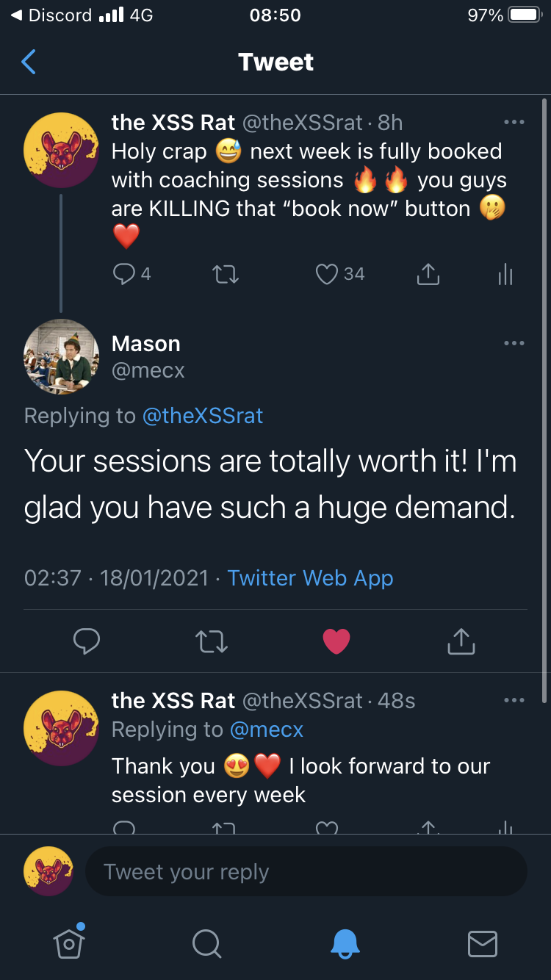551x980 pixels.
Task: Open the @theXSSrat mention link
Action: click(x=202, y=416)
